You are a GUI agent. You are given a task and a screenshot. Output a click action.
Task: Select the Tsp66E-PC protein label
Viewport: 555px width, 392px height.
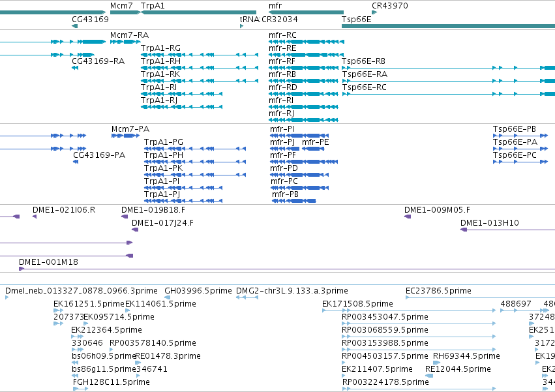pyautogui.click(x=515, y=155)
